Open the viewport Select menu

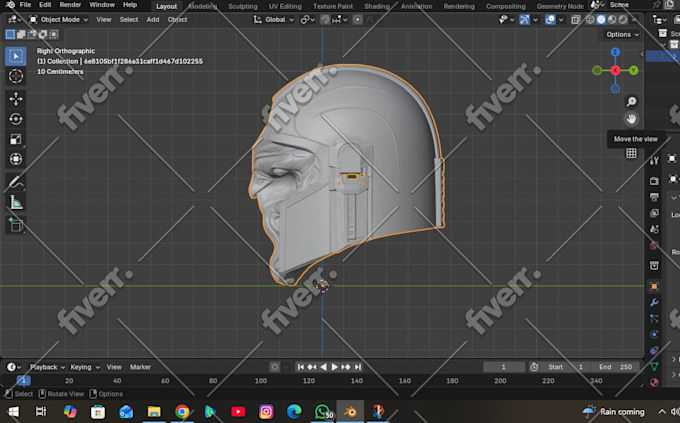click(129, 20)
